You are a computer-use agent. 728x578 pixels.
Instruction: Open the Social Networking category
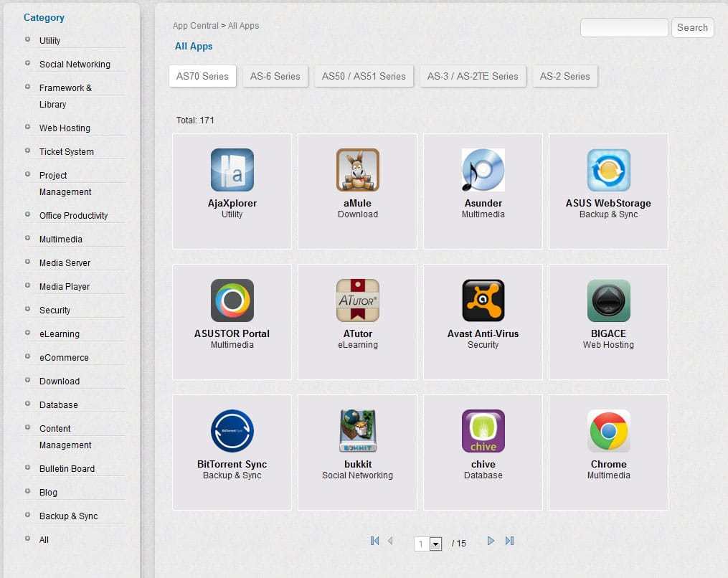tap(75, 64)
